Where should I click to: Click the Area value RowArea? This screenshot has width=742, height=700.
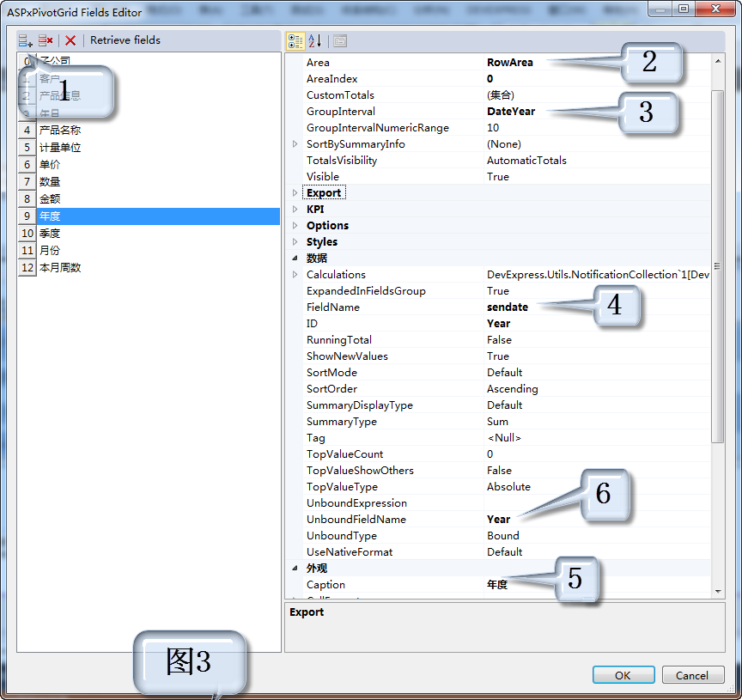[x=509, y=63]
